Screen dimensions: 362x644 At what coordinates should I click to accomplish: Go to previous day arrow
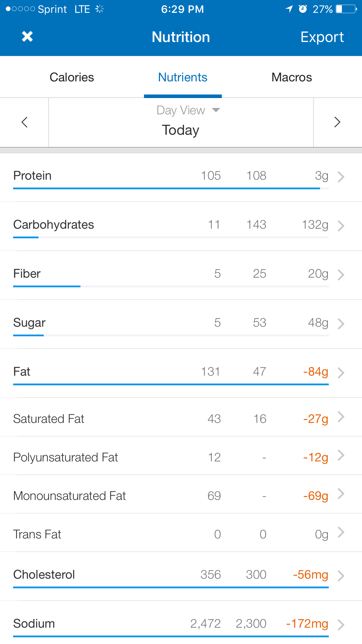pos(24,122)
